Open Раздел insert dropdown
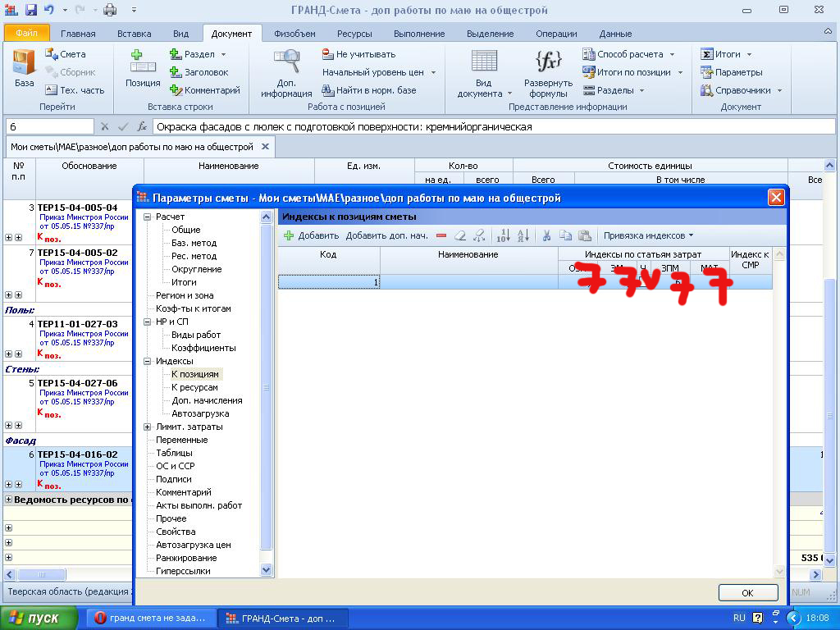This screenshot has width=840, height=630. click(223, 54)
